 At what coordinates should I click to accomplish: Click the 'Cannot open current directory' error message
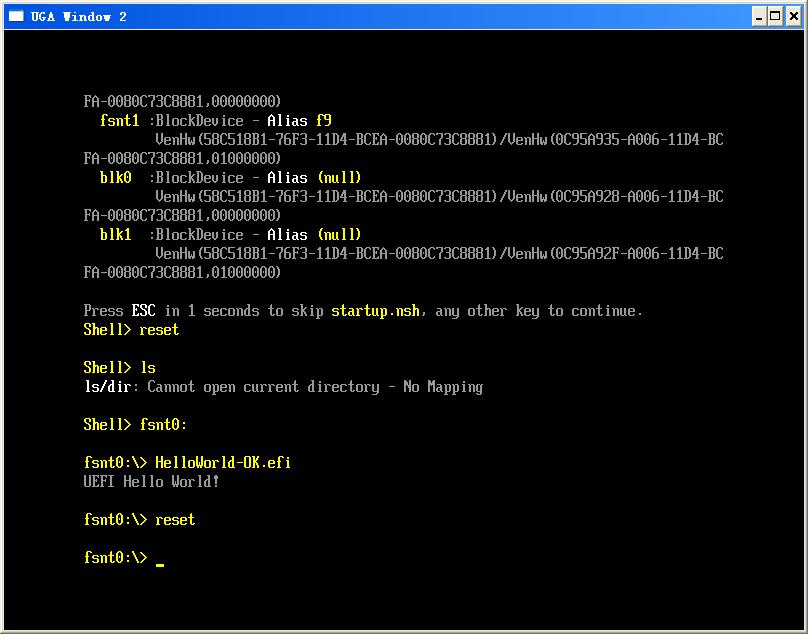tap(263, 387)
